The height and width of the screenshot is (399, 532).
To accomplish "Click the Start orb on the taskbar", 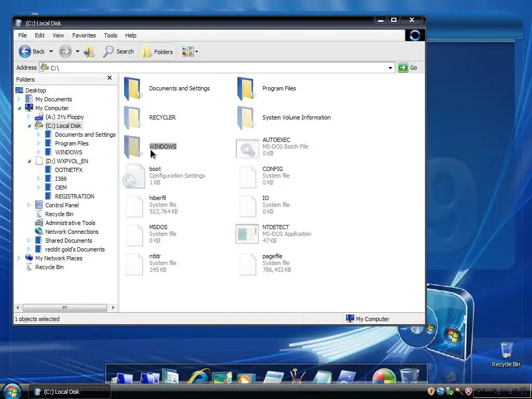I will pyautogui.click(x=12, y=391).
